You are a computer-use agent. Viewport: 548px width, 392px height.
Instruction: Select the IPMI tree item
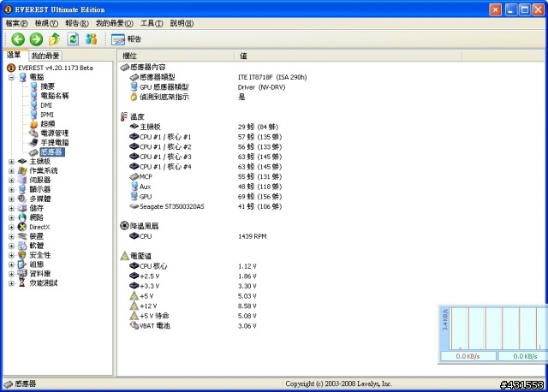(x=47, y=115)
